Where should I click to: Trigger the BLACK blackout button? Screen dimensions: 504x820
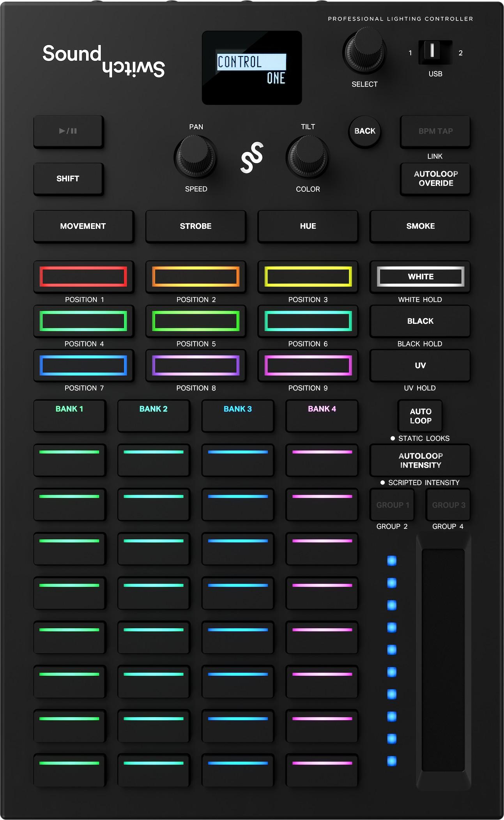[x=420, y=321]
